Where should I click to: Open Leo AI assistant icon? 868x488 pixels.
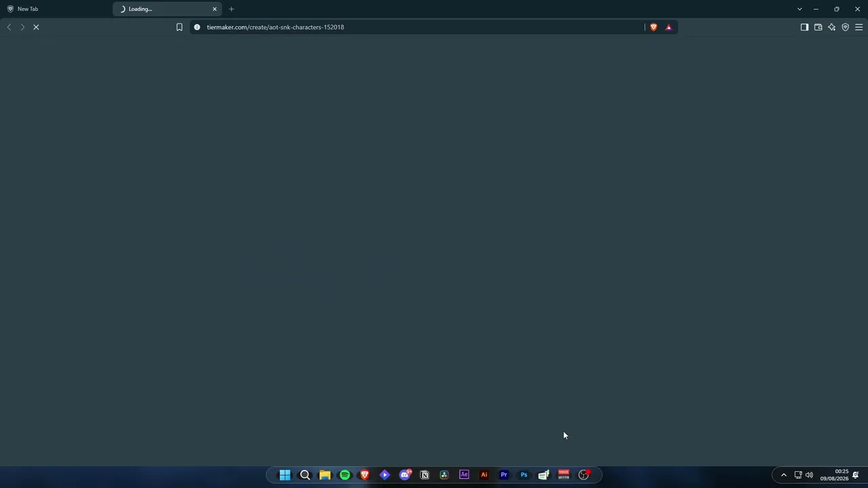831,27
